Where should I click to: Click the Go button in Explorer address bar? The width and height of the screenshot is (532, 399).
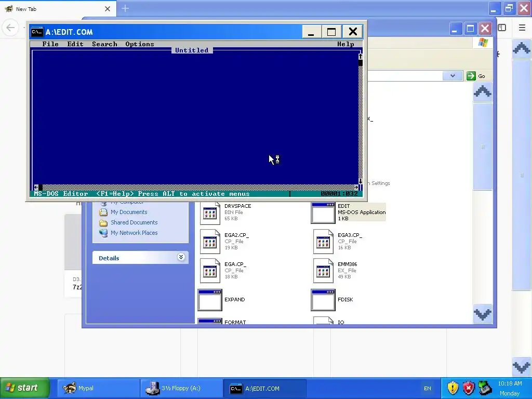476,76
